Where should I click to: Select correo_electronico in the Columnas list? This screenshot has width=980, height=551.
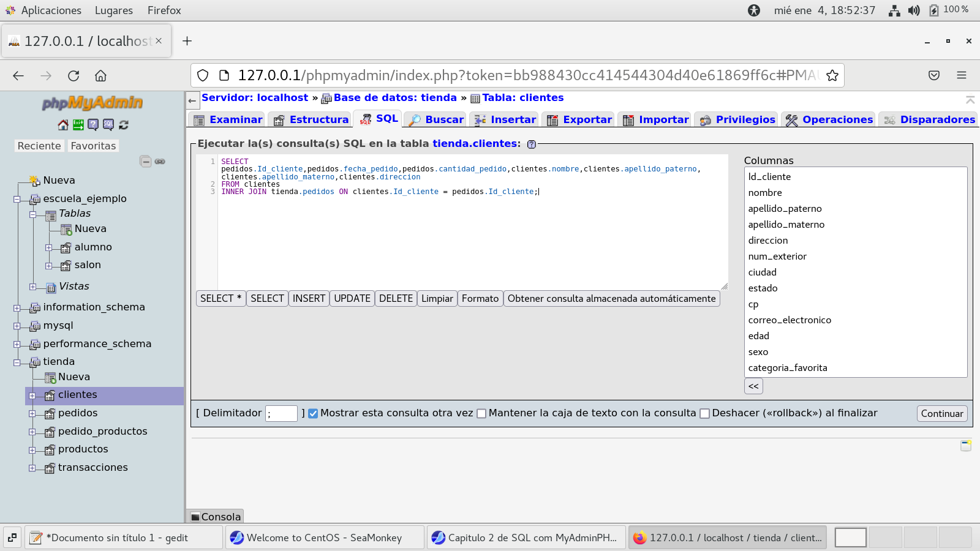[x=790, y=320]
